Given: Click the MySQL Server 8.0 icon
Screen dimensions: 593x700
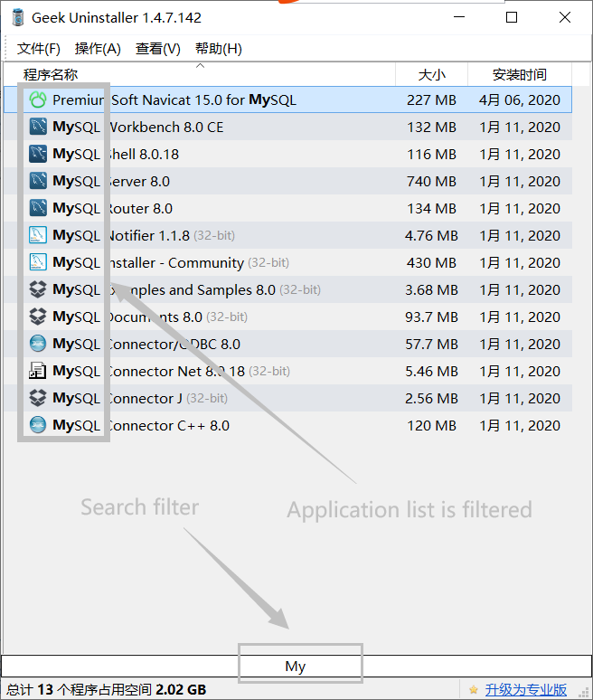Looking at the screenshot, I should [x=38, y=181].
